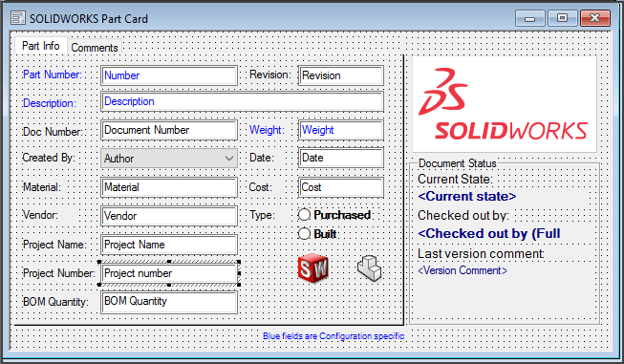Click the Description input field
Viewport: 624px width, 364px height.
pyautogui.click(x=243, y=101)
